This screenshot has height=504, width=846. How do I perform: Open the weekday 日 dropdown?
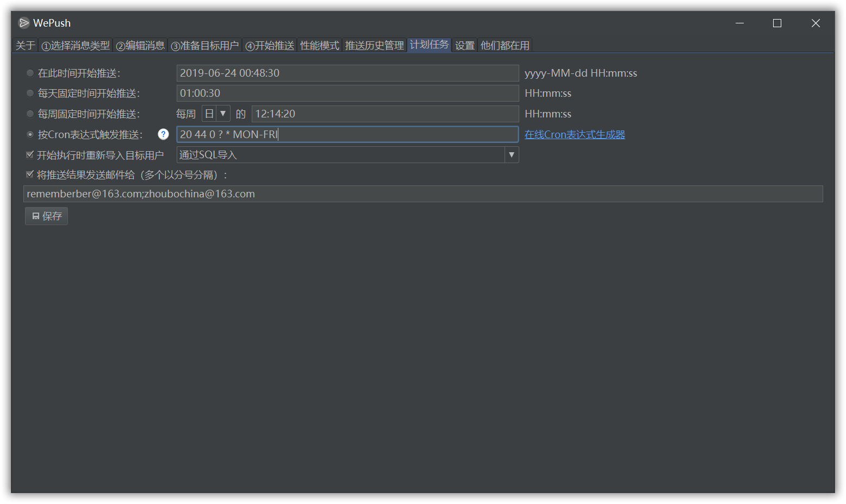tap(216, 114)
